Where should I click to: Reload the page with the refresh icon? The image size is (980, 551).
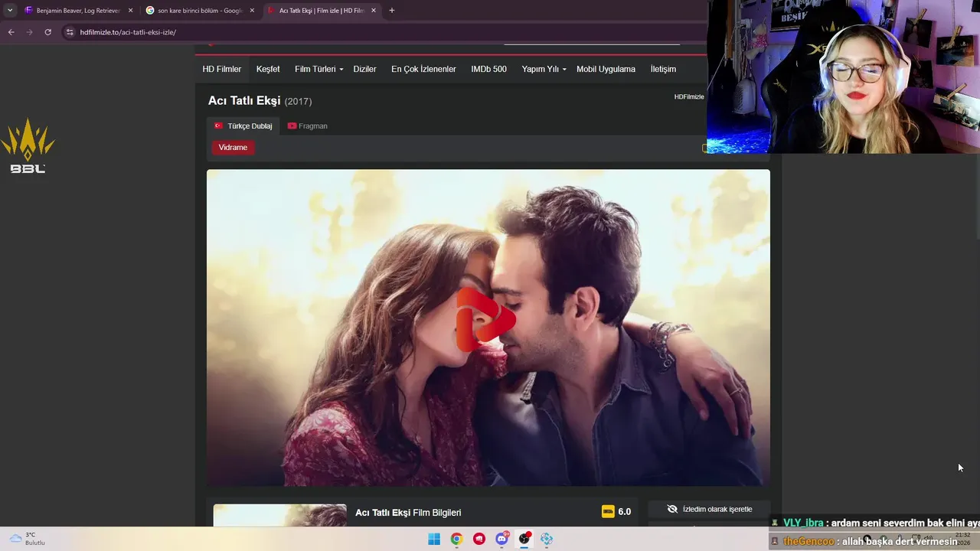pyautogui.click(x=47, y=32)
